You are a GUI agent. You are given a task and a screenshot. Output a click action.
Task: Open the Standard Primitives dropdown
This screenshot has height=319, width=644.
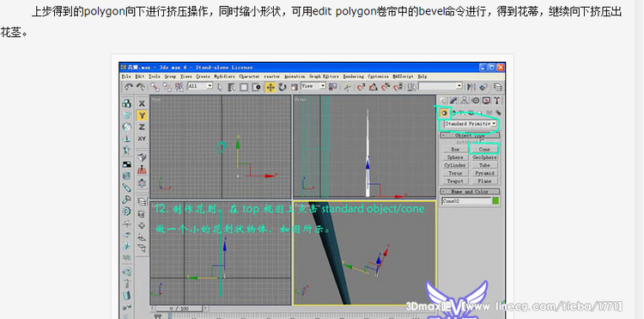(x=470, y=123)
